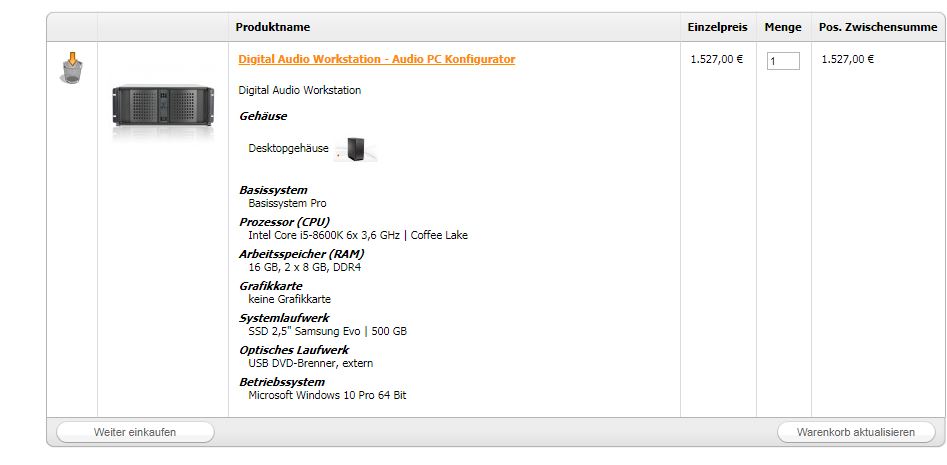
Task: Click the Menge quantity input field
Action: (x=783, y=61)
